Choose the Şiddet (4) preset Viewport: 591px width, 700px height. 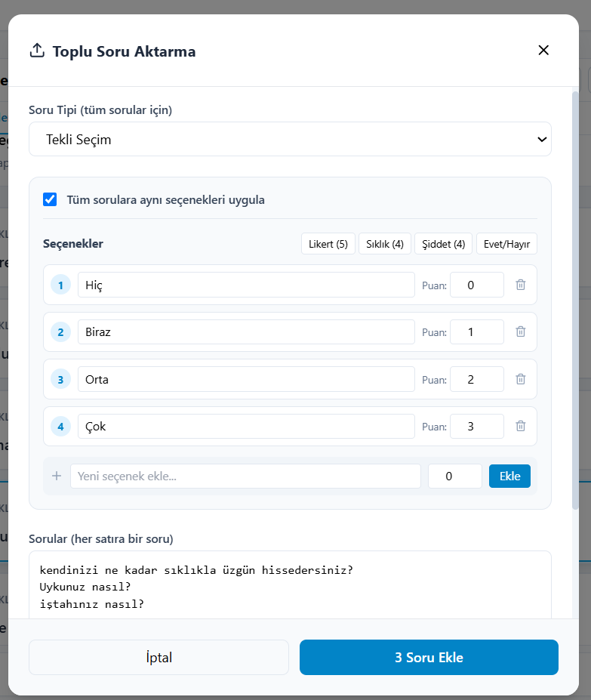click(443, 244)
